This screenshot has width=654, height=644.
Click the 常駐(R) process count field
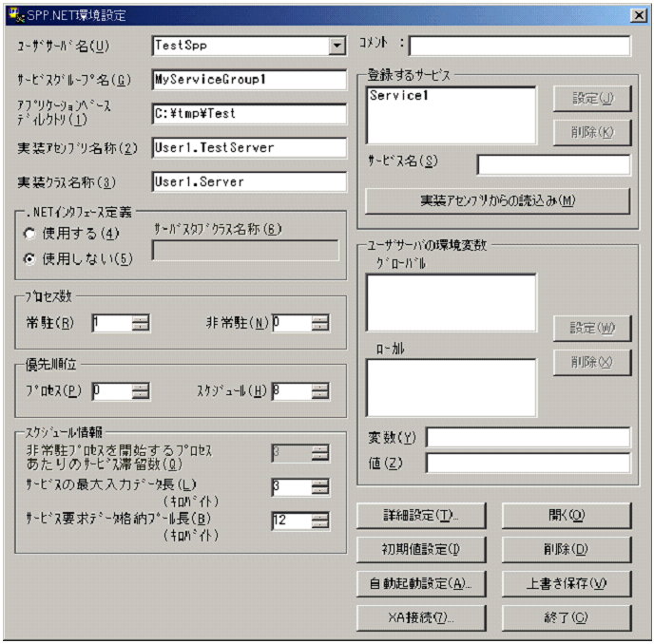point(112,323)
